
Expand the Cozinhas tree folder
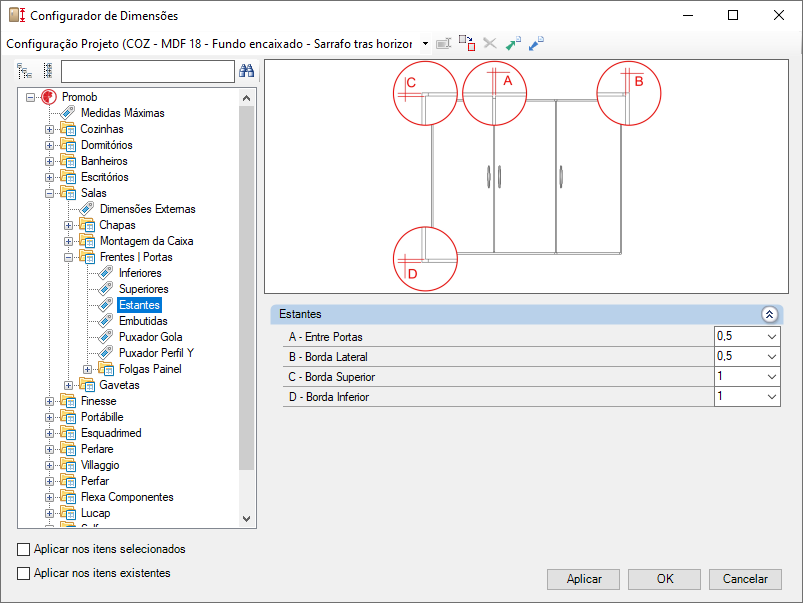coord(49,129)
